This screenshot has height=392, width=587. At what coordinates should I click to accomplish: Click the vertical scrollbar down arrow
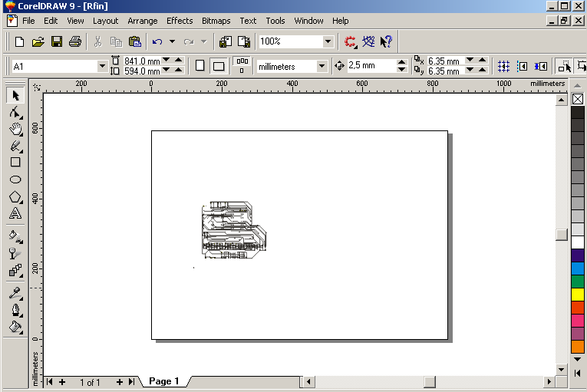(x=561, y=370)
